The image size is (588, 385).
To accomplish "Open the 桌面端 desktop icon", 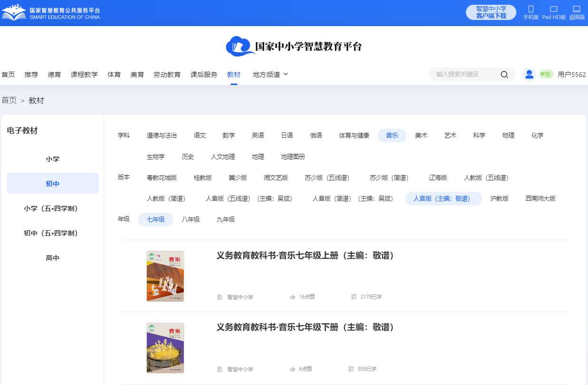I will [577, 9].
